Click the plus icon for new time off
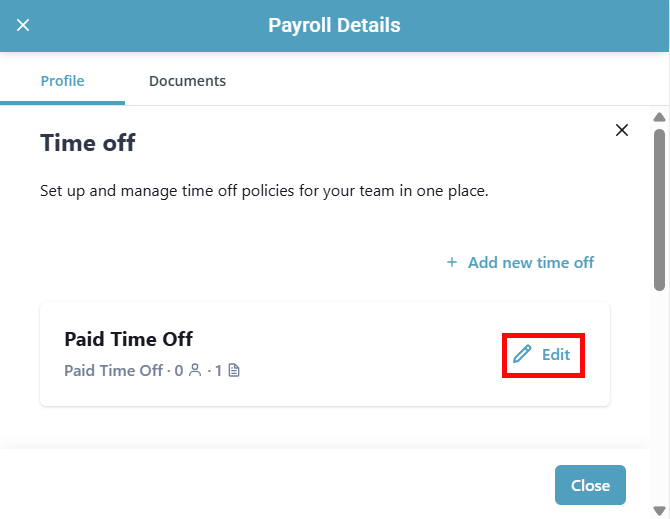 coord(452,262)
